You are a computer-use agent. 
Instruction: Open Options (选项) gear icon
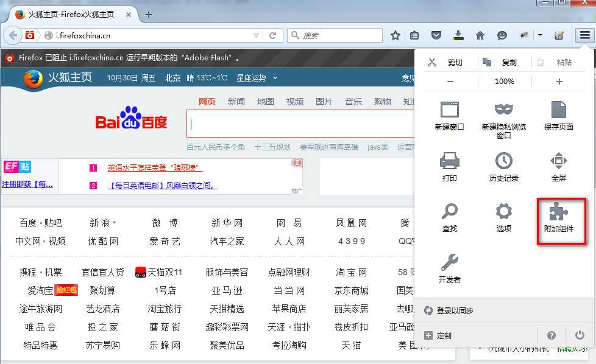pos(503,217)
